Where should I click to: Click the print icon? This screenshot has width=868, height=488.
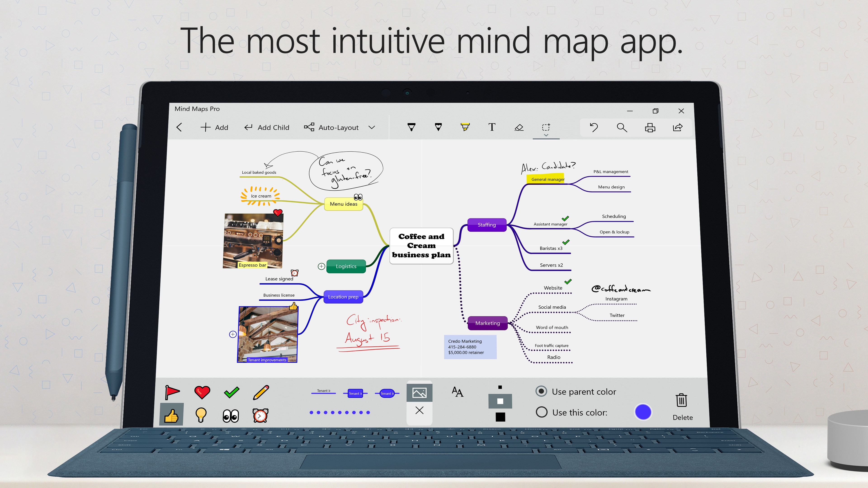pos(650,128)
